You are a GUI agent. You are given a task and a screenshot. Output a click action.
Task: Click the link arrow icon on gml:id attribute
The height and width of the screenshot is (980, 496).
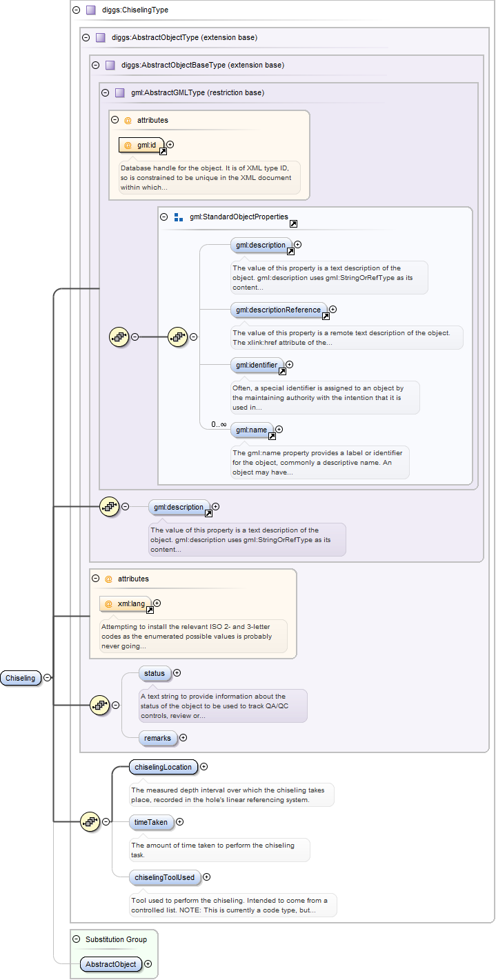[163, 152]
